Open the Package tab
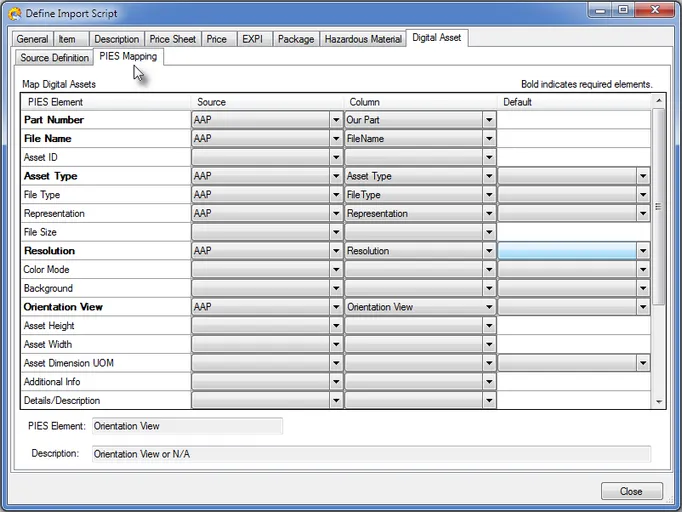 tap(295, 39)
